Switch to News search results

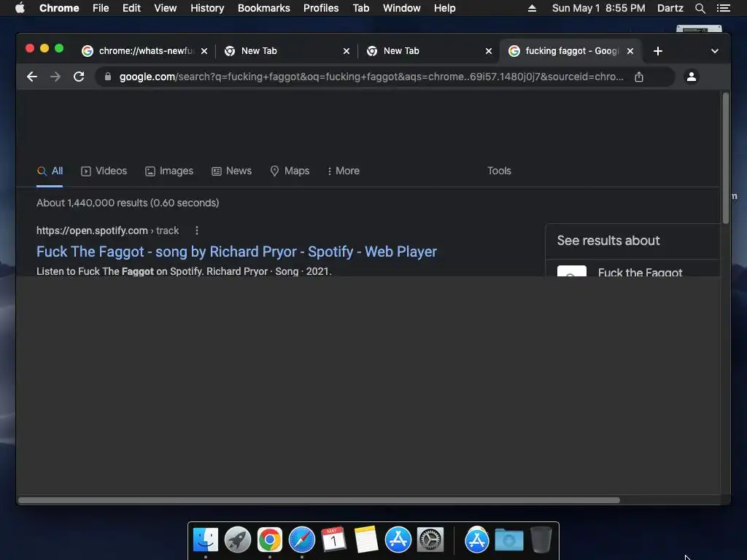point(231,171)
